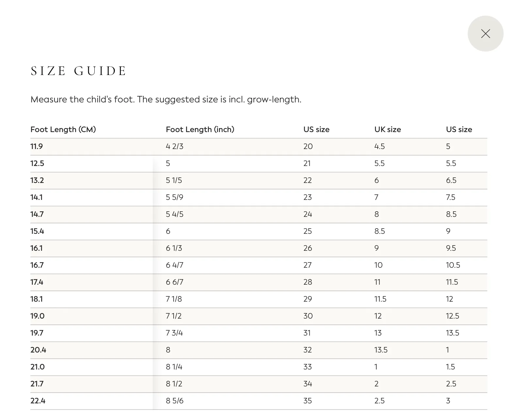Image resolution: width=517 pixels, height=420 pixels.
Task: Click the SIZE GUIDE heading
Action: [78, 71]
